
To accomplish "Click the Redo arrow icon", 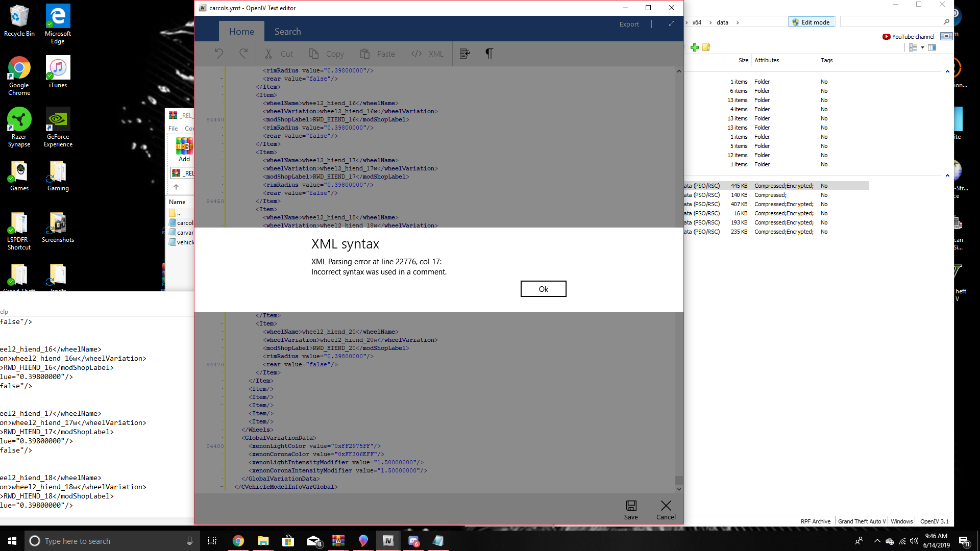I will [243, 54].
